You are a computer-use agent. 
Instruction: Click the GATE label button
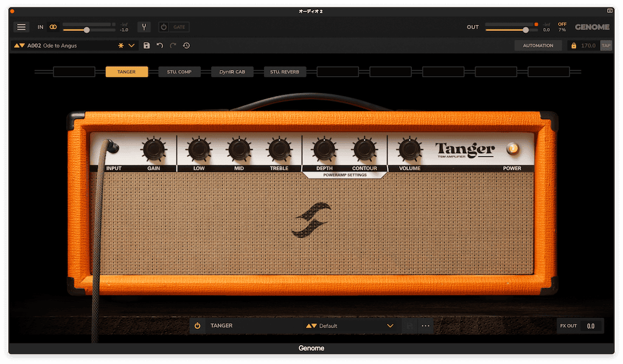point(179,27)
